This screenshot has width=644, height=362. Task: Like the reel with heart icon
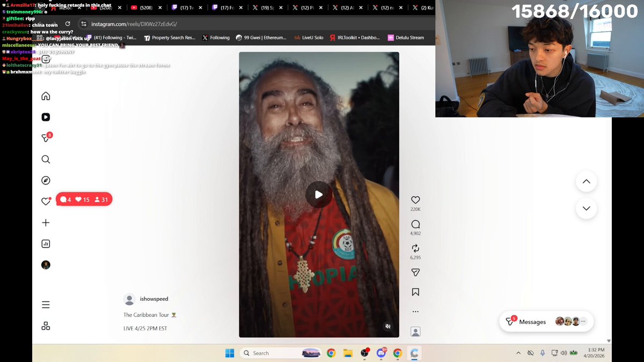415,200
